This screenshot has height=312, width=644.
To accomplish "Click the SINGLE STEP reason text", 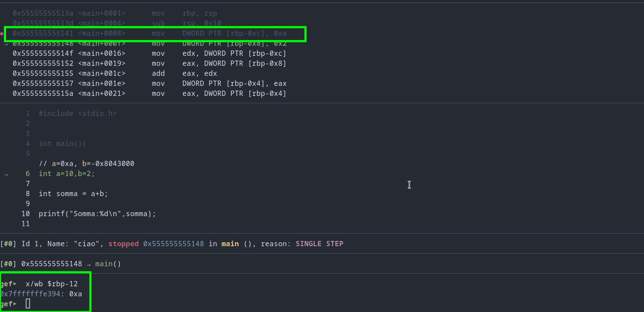I will 319,244.
